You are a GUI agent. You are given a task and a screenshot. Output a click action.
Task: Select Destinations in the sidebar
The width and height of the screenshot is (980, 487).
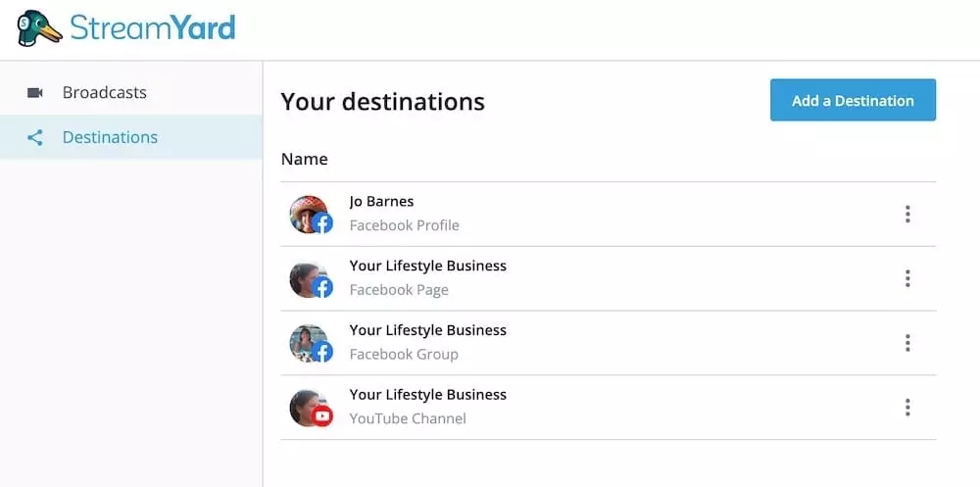110,138
